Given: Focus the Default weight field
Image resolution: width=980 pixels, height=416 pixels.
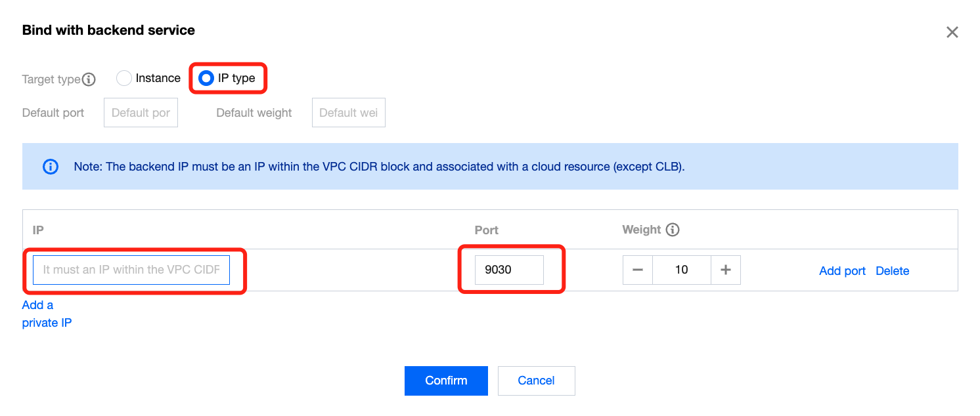Looking at the screenshot, I should 348,113.
